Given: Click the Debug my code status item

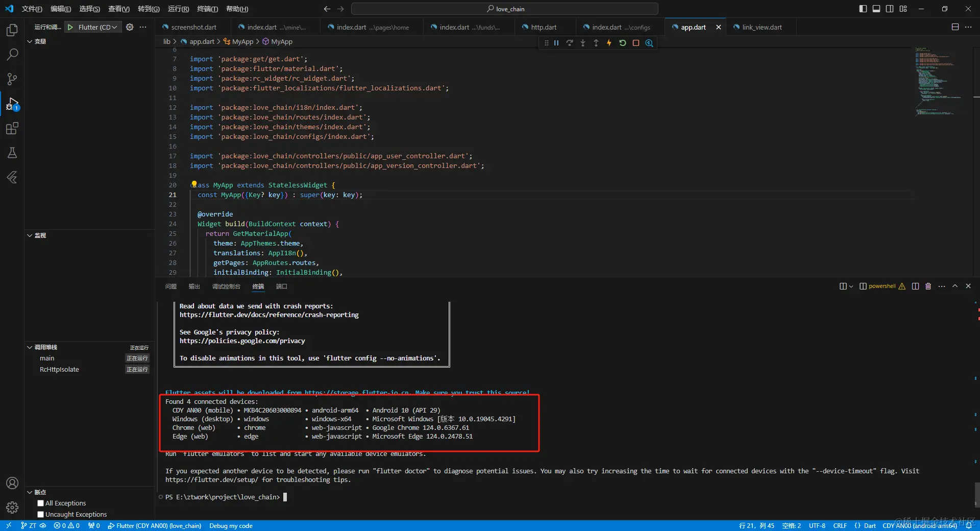Looking at the screenshot, I should [x=231, y=526].
